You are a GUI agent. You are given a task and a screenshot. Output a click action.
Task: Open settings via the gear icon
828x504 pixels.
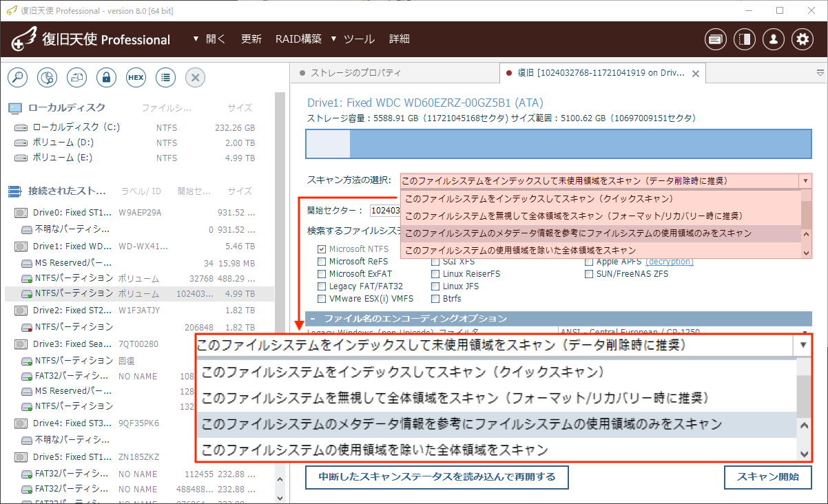pos(803,39)
